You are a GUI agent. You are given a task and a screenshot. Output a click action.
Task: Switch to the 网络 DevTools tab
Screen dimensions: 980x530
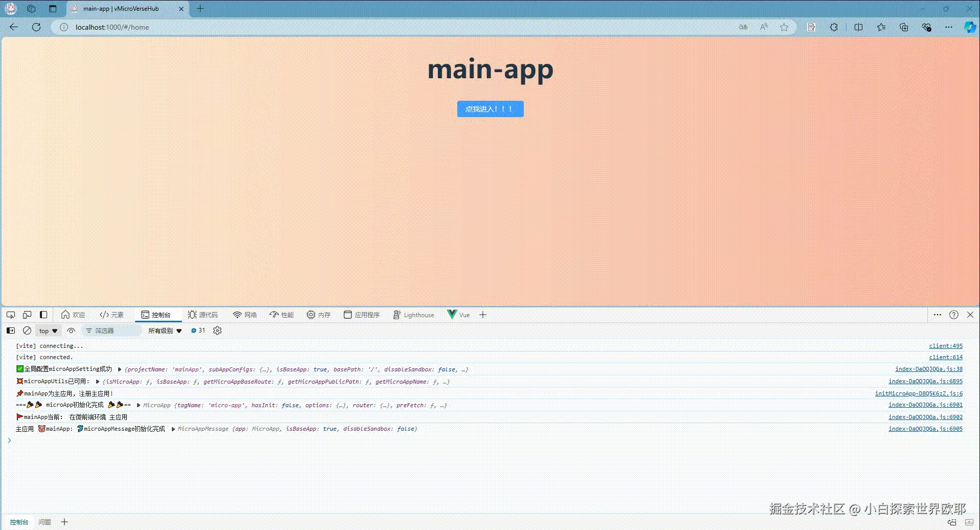[x=244, y=315]
